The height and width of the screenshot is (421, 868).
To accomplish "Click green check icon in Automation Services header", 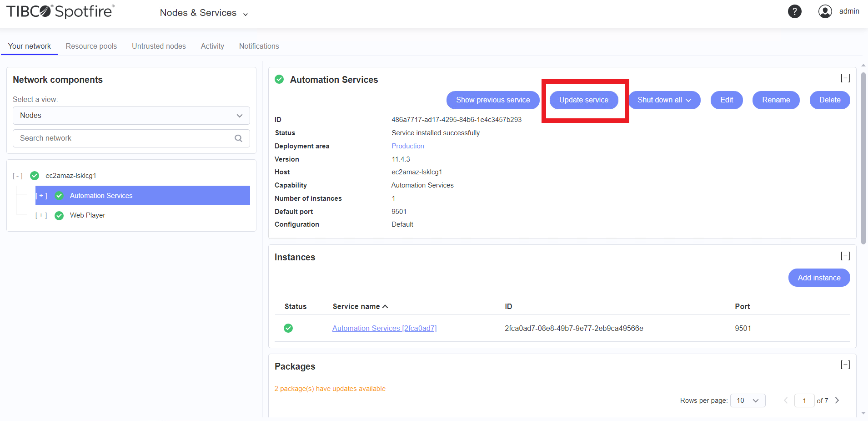I will [x=279, y=79].
